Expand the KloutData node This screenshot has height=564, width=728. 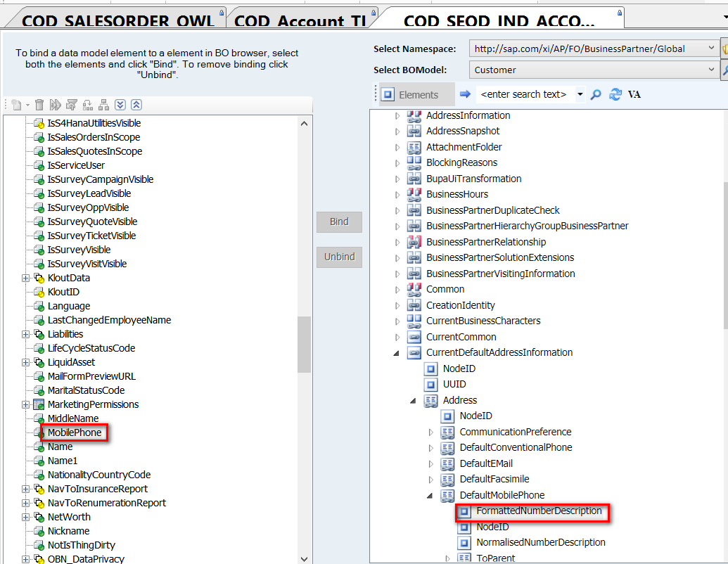coord(25,278)
